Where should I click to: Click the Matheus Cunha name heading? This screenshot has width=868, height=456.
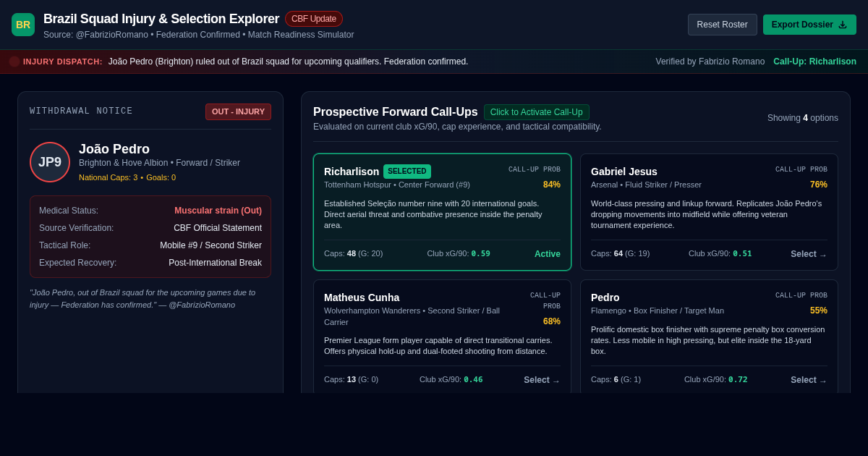coord(362,297)
